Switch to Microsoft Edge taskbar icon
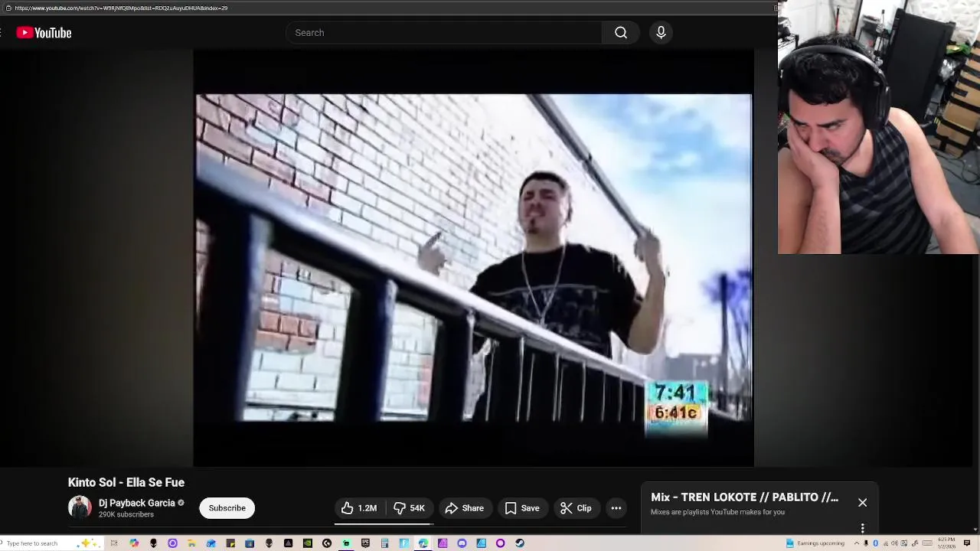The image size is (980, 551). coord(423,543)
